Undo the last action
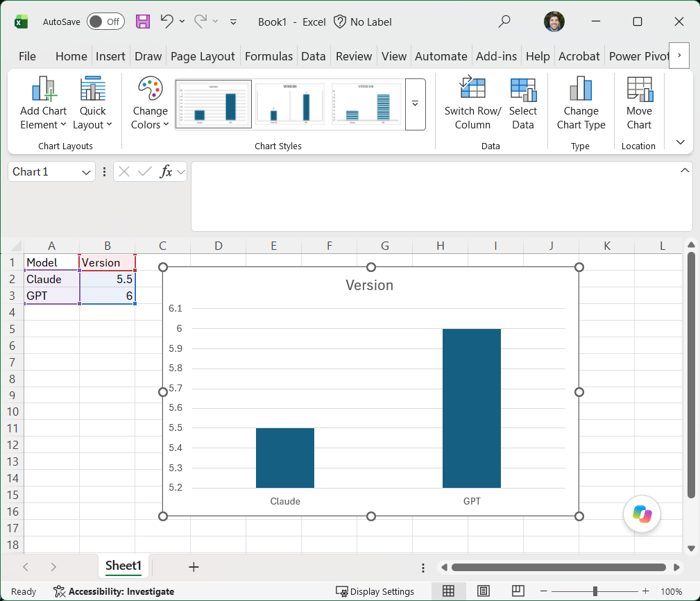The image size is (700, 601). pyautogui.click(x=167, y=21)
